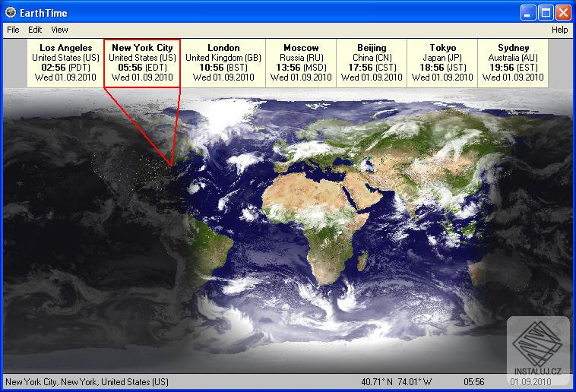Click status bar time 05:56
Image resolution: width=576 pixels, height=392 pixels.
[474, 382]
